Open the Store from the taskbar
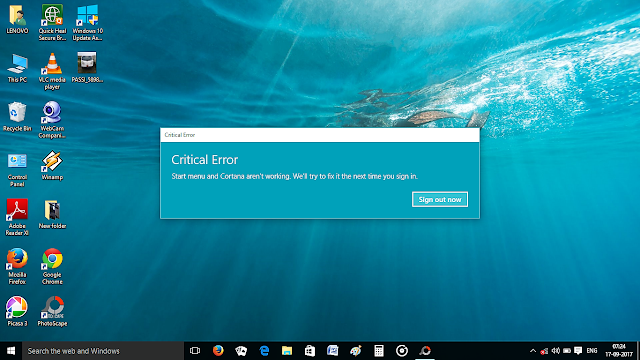This screenshot has height=360, width=640. pos(310,351)
